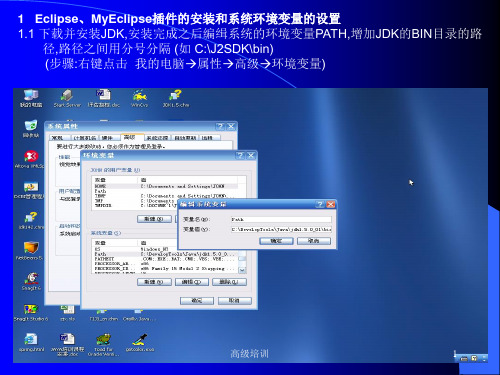Switch to the 常规 tab in System Properties
The image size is (500, 375).
click(x=60, y=138)
